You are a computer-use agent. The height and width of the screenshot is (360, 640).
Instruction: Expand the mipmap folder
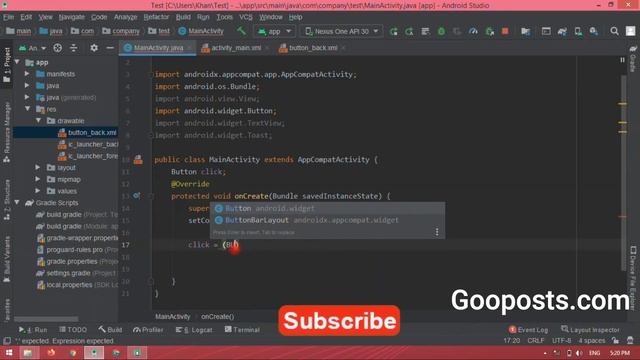[x=38, y=179]
